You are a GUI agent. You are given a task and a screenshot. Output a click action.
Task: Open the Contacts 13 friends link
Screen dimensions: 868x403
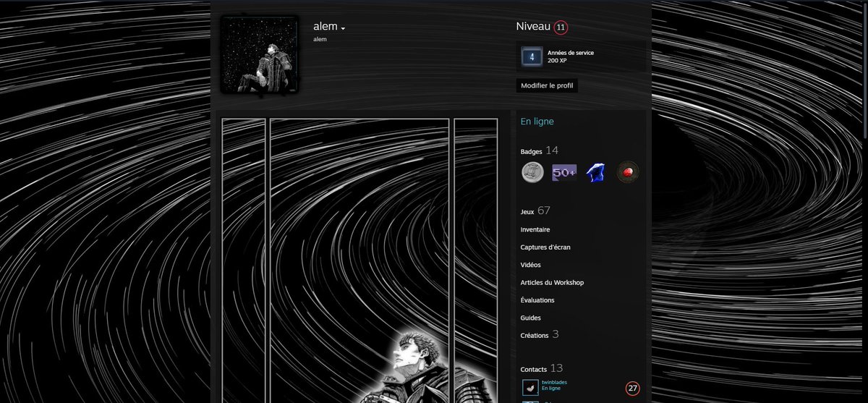click(541, 368)
